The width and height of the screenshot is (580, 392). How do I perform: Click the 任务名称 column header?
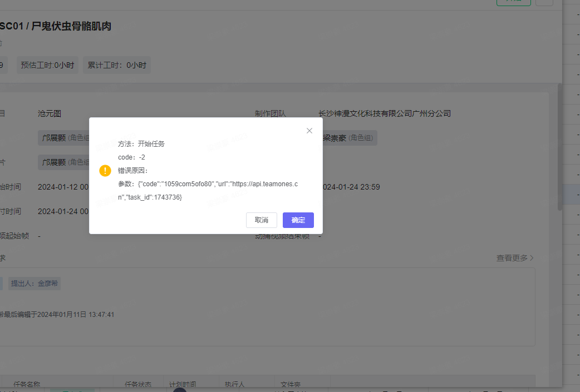point(27,384)
